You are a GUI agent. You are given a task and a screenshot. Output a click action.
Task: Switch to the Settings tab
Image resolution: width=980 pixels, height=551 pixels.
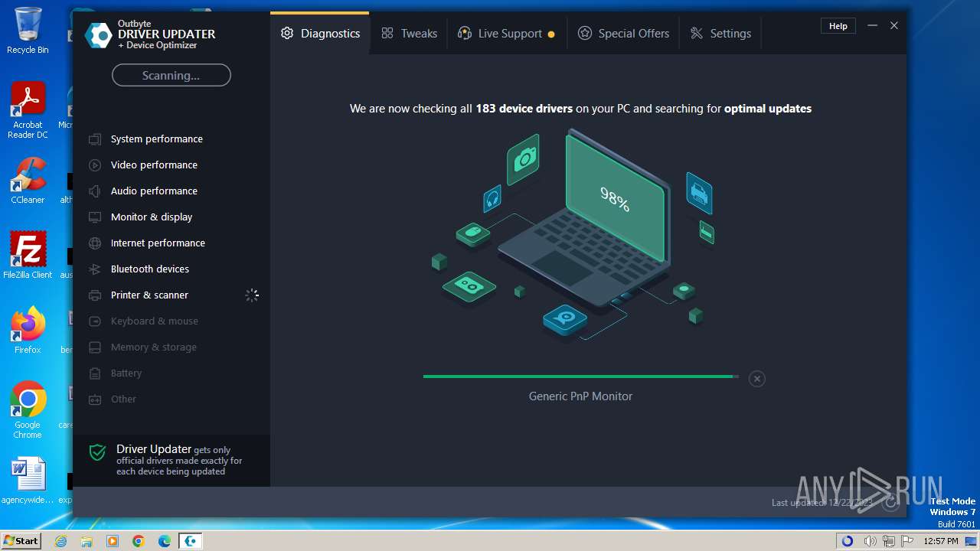coord(720,34)
